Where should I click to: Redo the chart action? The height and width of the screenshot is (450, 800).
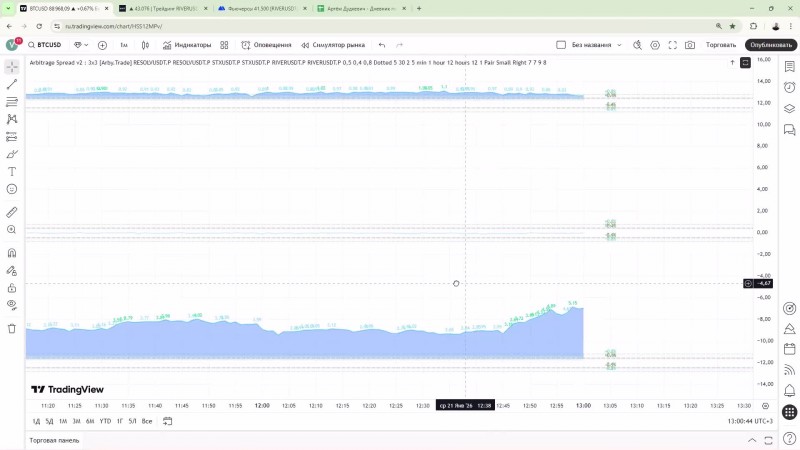[x=399, y=45]
